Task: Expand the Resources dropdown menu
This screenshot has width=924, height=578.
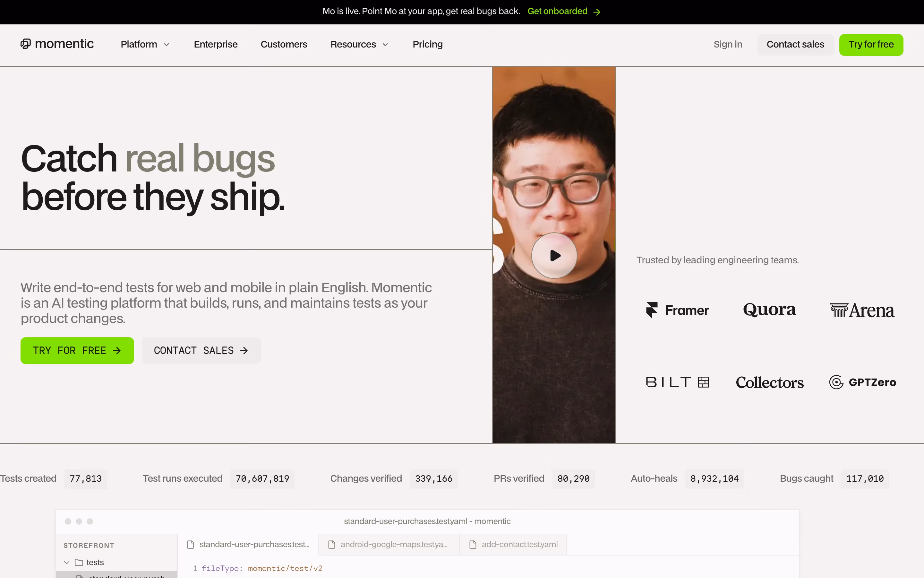Action: pyautogui.click(x=359, y=44)
